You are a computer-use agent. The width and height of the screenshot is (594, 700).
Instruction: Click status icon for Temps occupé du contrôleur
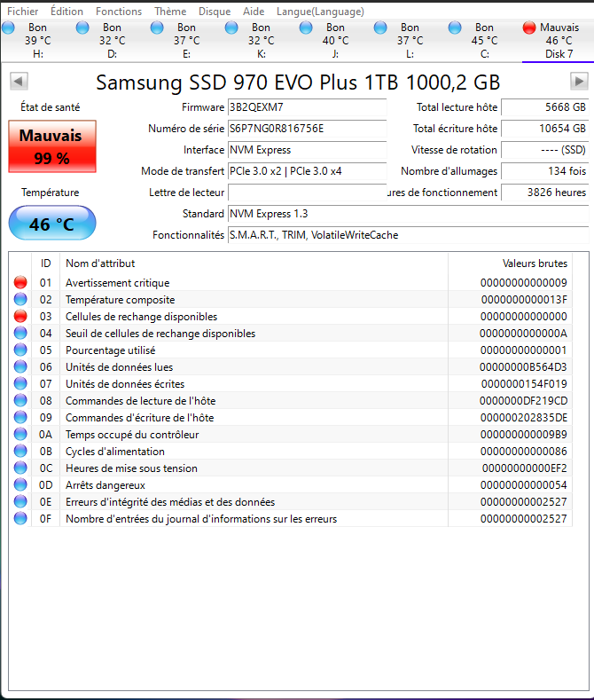[x=20, y=434]
